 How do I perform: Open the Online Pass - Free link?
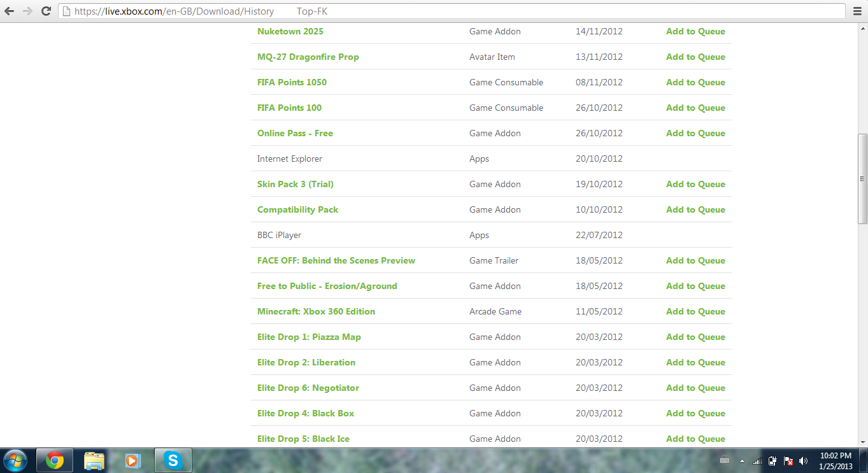295,133
